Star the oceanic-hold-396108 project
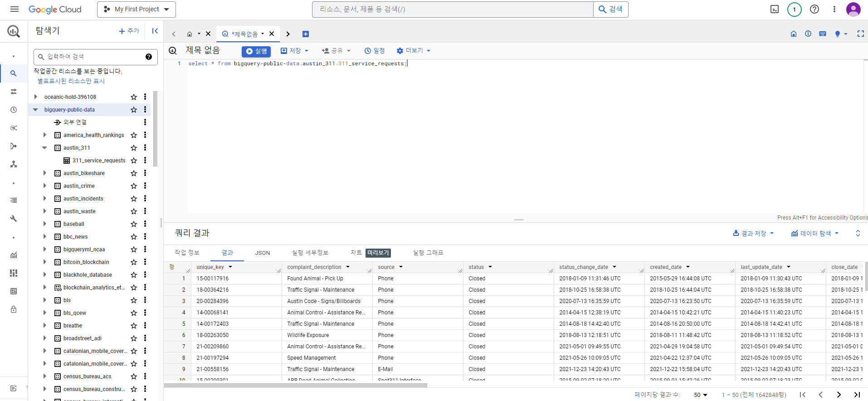 (x=134, y=97)
